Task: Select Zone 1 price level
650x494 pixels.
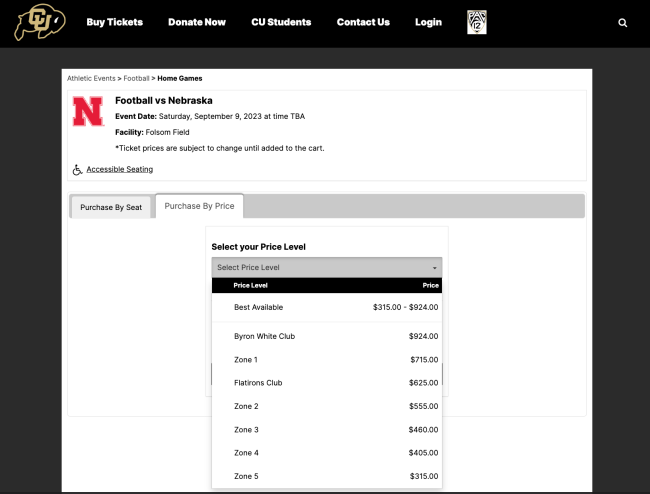Action: tap(327, 360)
